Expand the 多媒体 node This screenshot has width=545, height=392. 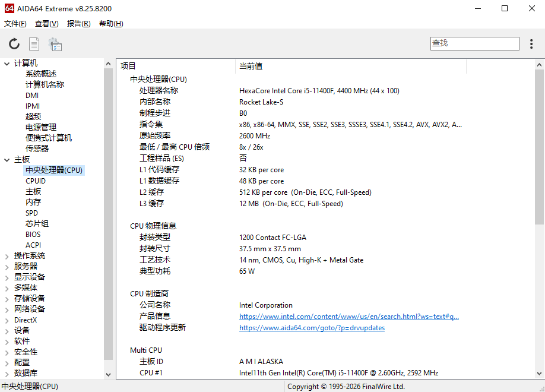(7, 289)
